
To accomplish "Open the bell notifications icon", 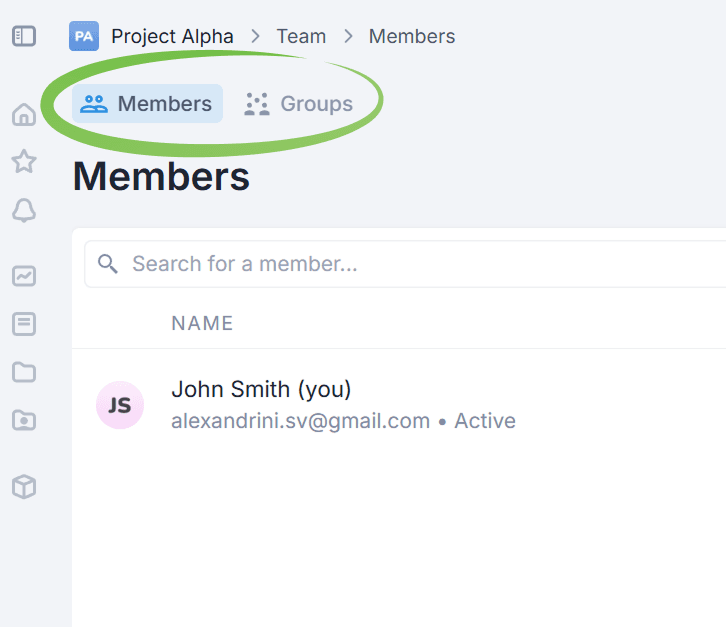I will pyautogui.click(x=24, y=210).
